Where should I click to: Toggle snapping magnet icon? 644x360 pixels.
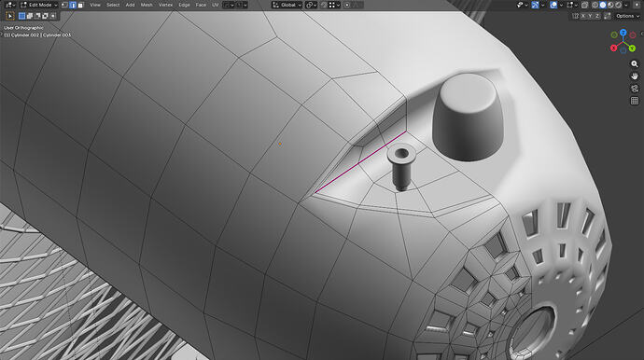[324, 5]
